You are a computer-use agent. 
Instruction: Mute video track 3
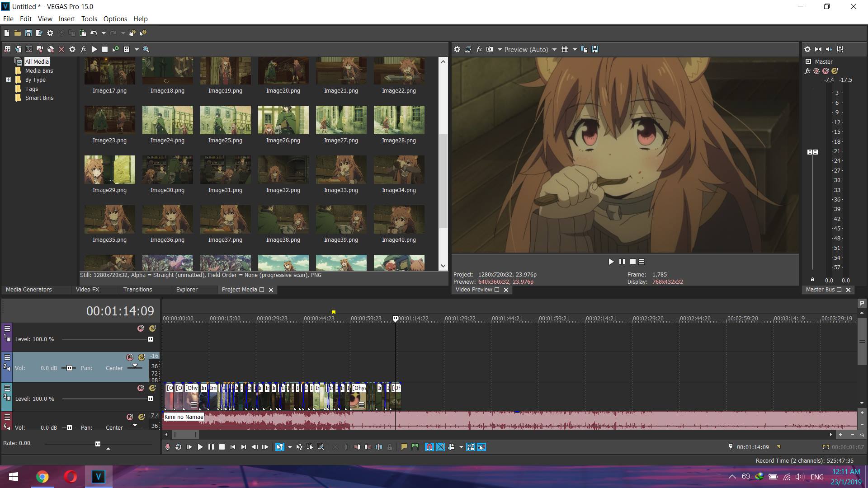pyautogui.click(x=141, y=388)
